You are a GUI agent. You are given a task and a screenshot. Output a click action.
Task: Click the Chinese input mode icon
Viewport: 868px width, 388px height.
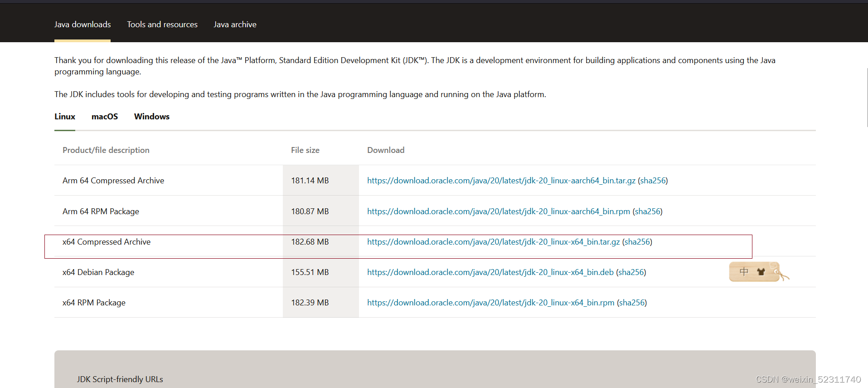tap(744, 271)
